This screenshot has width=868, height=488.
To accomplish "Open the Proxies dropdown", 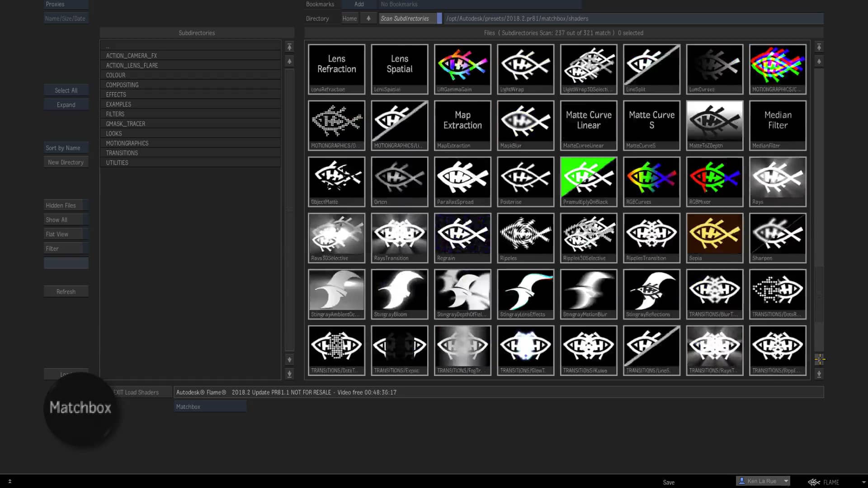I will (66, 4).
